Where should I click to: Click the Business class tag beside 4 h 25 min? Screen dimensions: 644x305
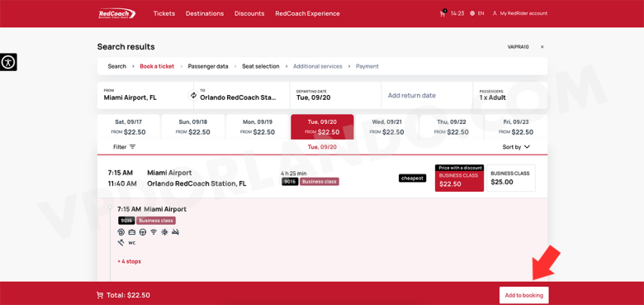click(320, 182)
